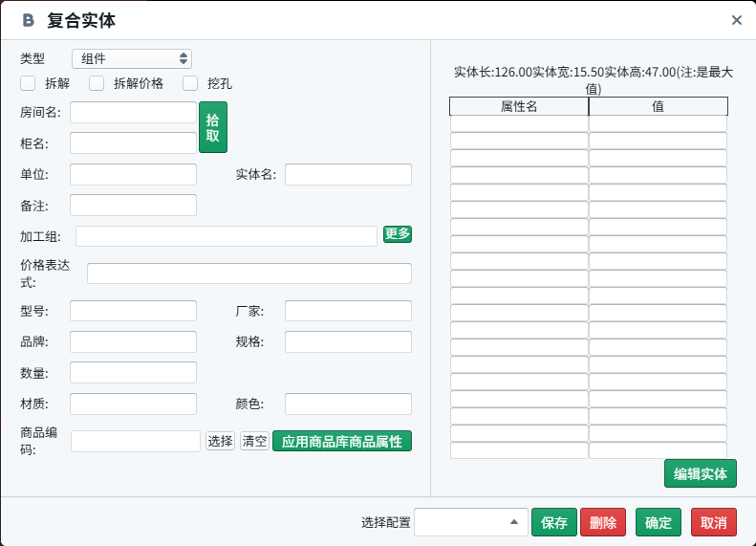Click the 选择 button for 商品编码
Screen dimensions: 756x546
coord(220,441)
